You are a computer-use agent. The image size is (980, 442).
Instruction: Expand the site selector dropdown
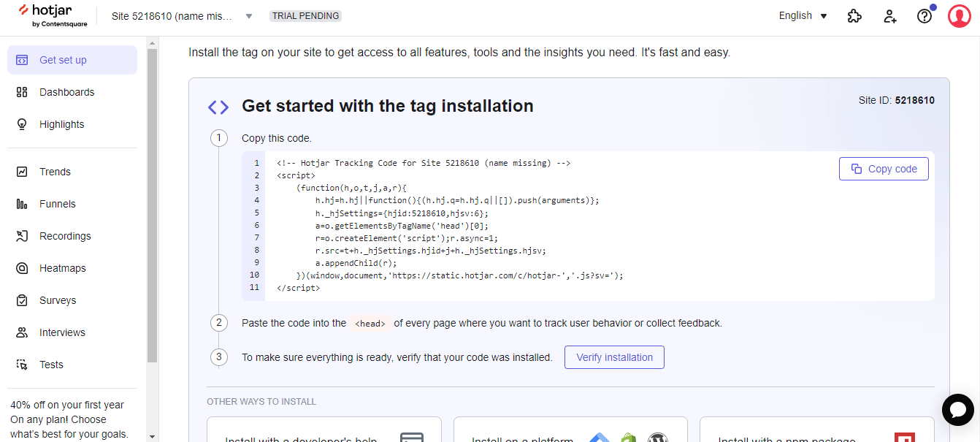pos(248,16)
